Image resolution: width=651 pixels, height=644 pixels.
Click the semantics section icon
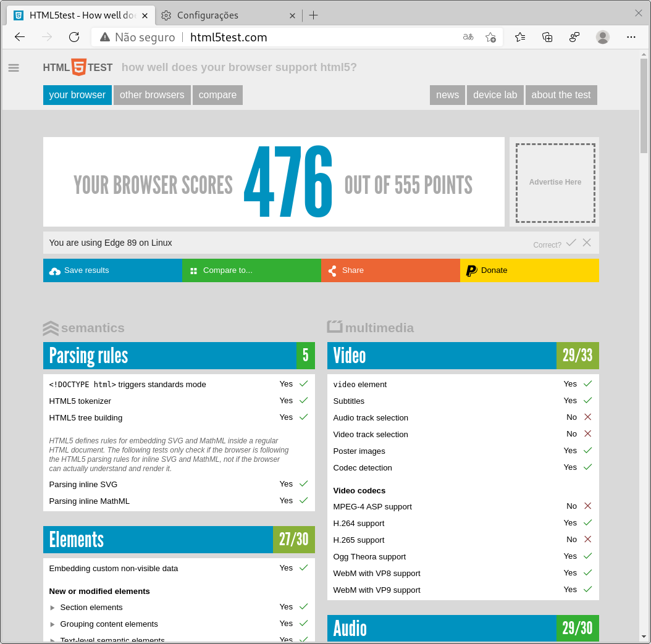pyautogui.click(x=51, y=328)
